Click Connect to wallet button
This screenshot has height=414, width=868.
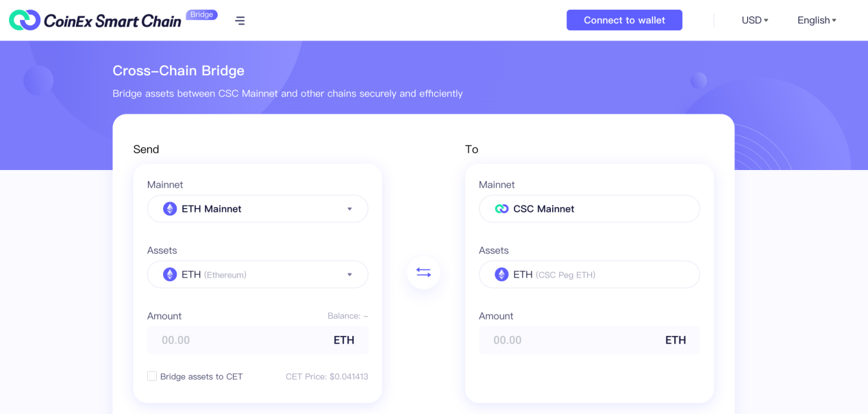624,20
